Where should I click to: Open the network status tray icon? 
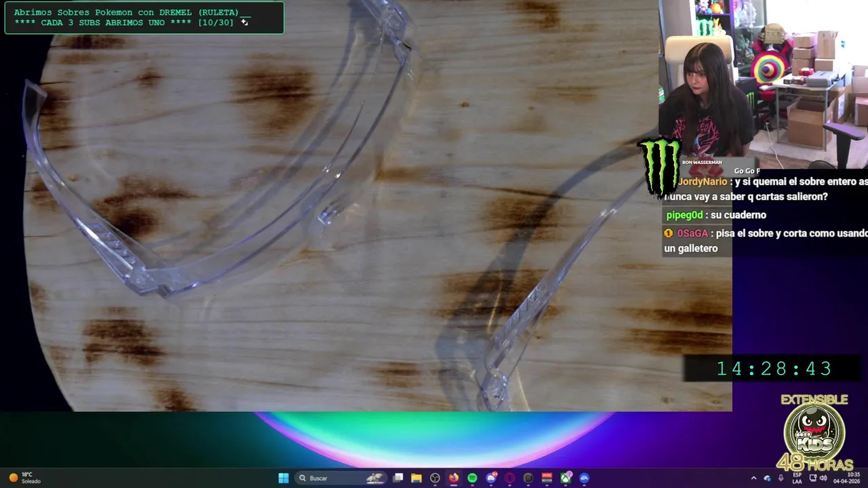click(x=812, y=478)
